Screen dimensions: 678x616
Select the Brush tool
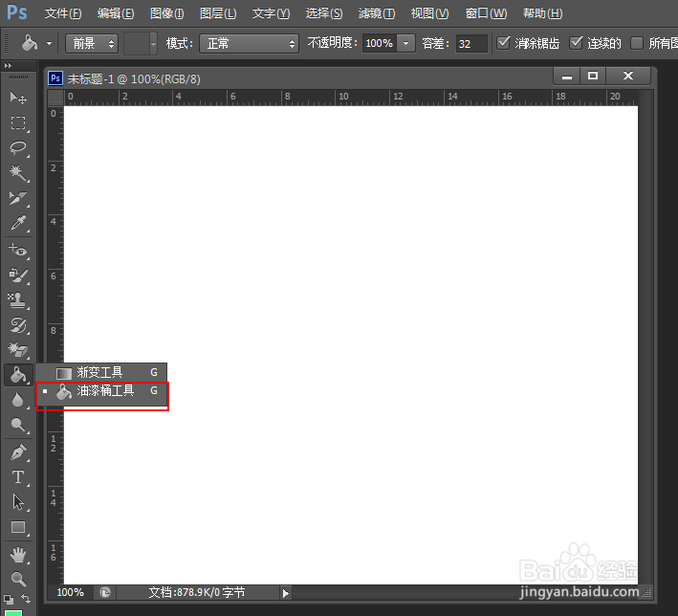[x=18, y=275]
